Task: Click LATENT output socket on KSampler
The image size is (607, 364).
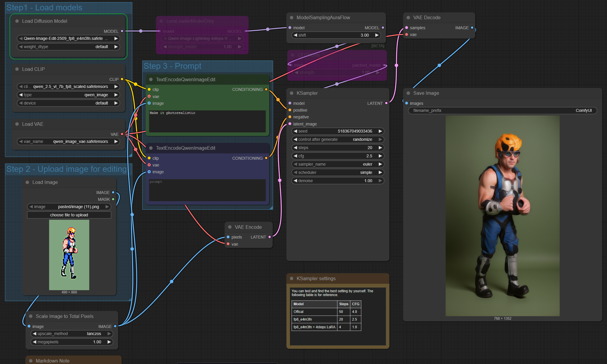Action: coord(386,103)
